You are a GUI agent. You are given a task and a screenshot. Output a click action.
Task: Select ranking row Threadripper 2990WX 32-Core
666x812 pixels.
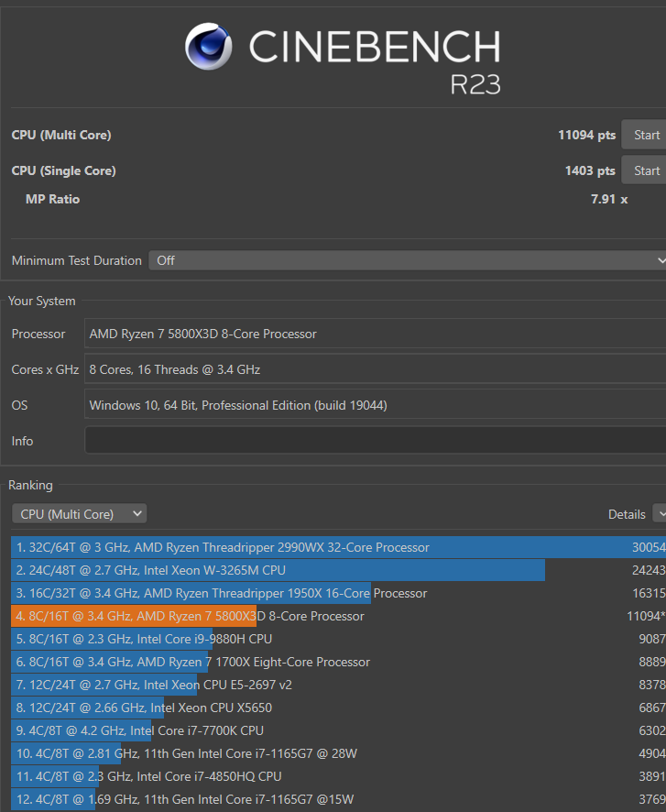[x=338, y=547]
